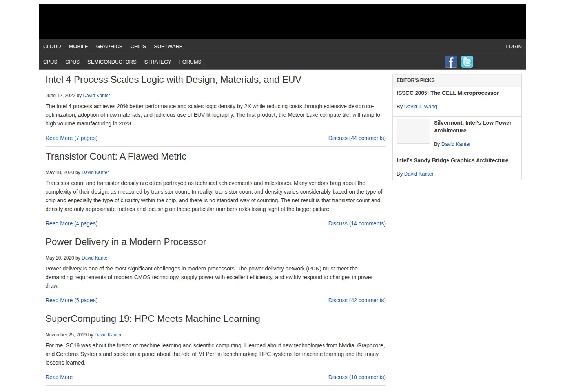Screen dimensions: 565x392
Task: Select GPUS in the secondary nav
Action: pyautogui.click(x=72, y=62)
